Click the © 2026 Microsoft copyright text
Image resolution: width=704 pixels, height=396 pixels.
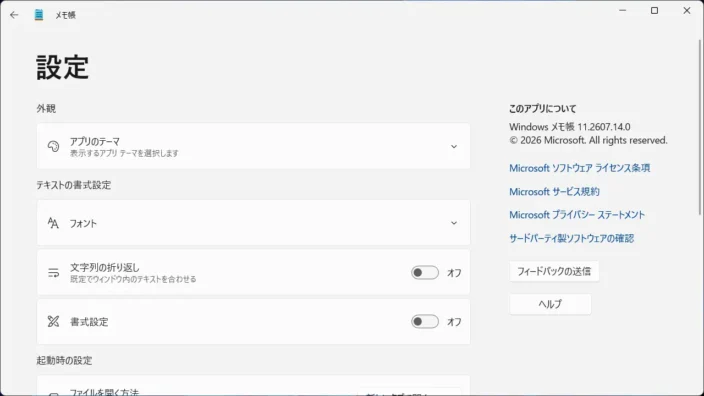click(x=588, y=141)
